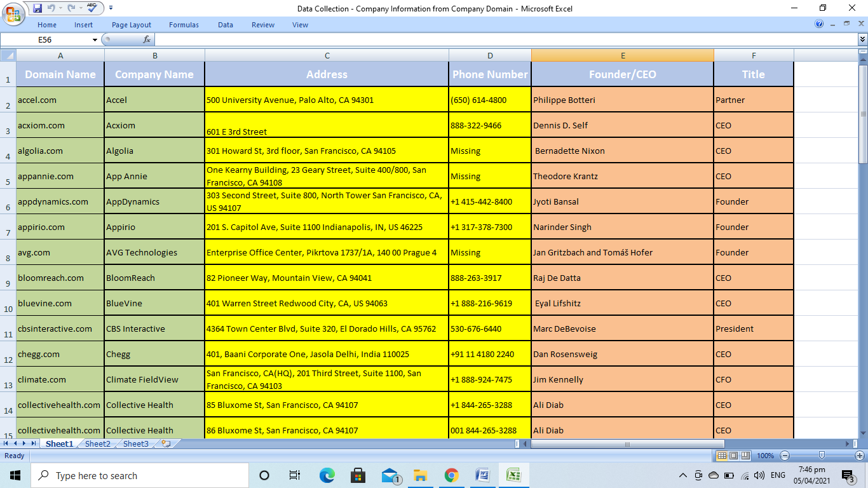The height and width of the screenshot is (488, 868).
Task: Click in the formula bar input area
Action: click(506, 39)
